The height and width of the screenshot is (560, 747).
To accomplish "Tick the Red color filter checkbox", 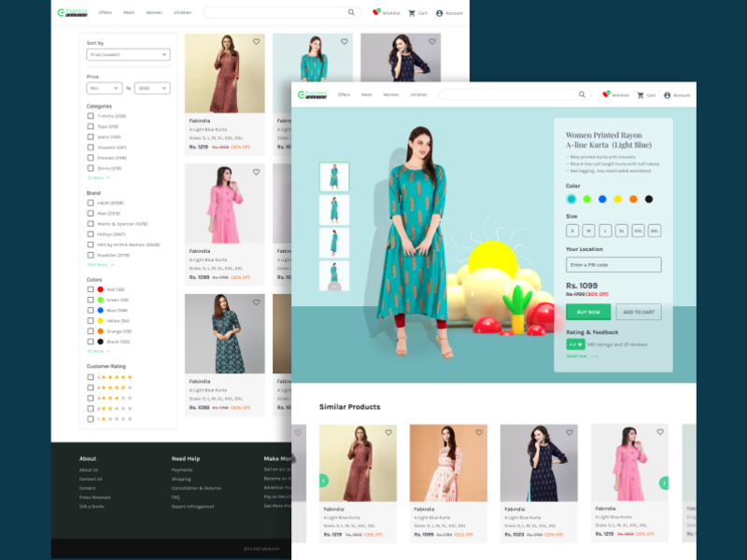I will (91, 289).
